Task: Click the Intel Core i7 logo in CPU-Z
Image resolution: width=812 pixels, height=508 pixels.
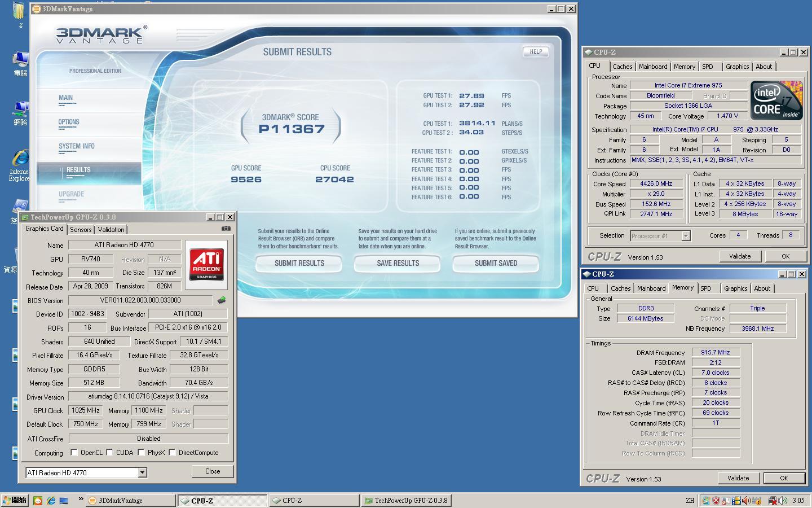Action: click(x=776, y=100)
